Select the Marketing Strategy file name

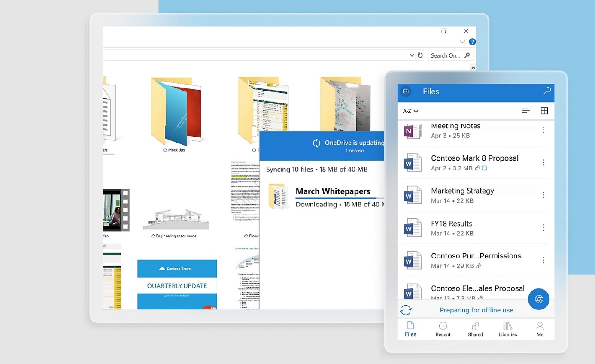point(462,191)
